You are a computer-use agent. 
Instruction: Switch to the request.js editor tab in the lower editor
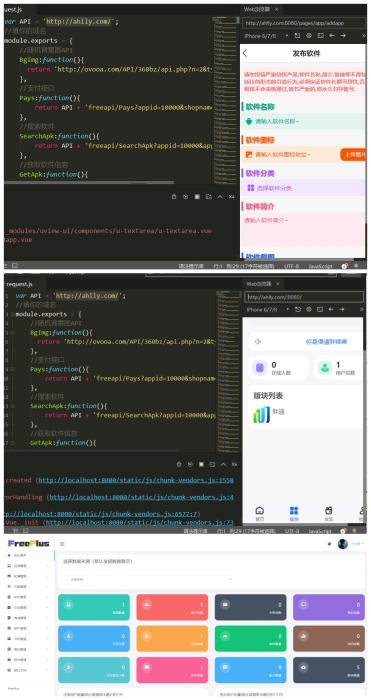tap(18, 284)
